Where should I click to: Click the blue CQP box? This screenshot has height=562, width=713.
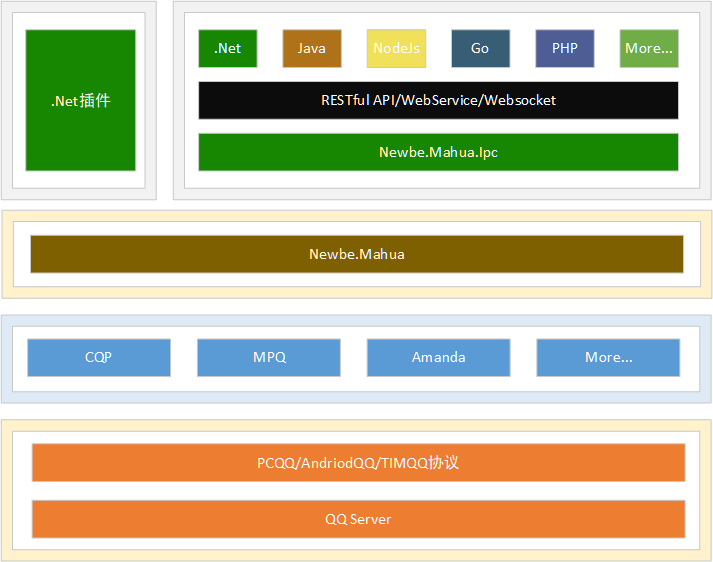pyautogui.click(x=99, y=357)
